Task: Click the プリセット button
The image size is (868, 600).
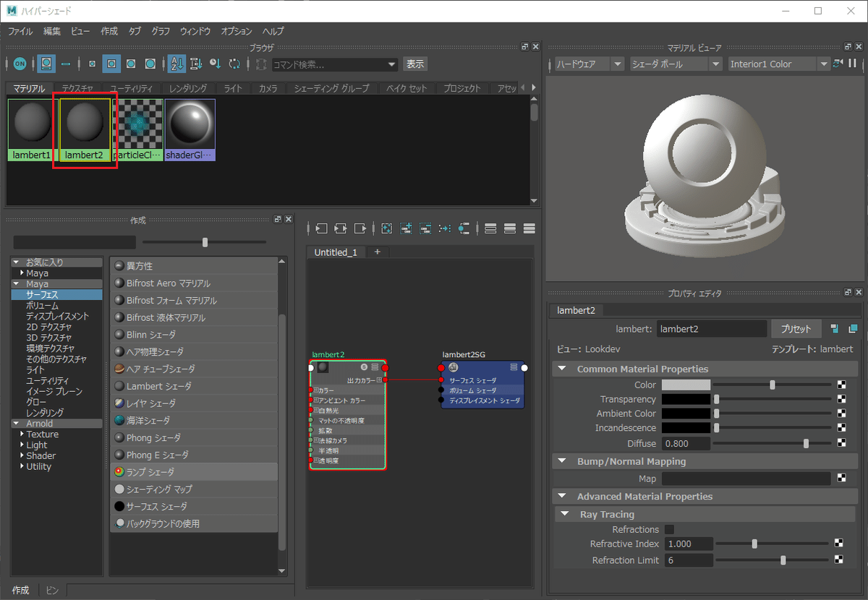Action: click(x=796, y=329)
